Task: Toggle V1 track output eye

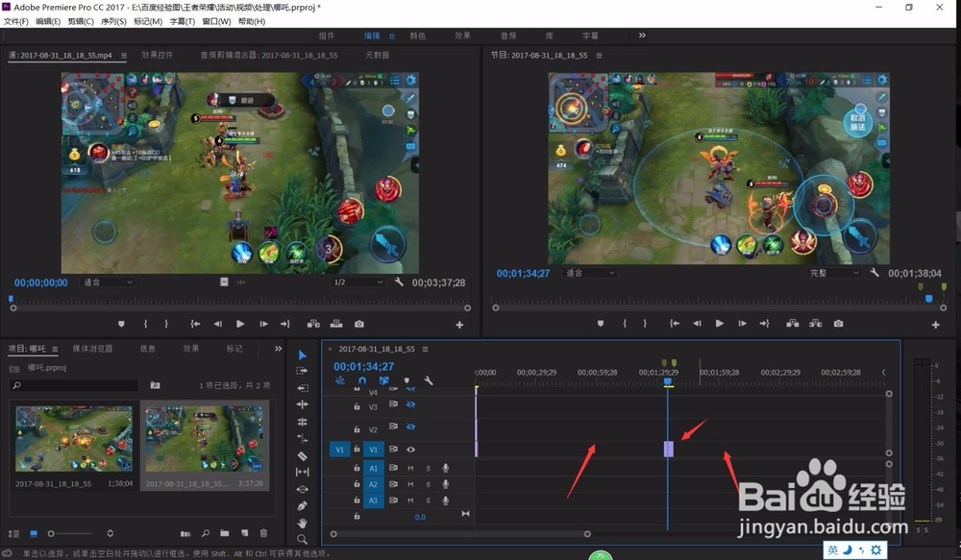Action: (410, 450)
